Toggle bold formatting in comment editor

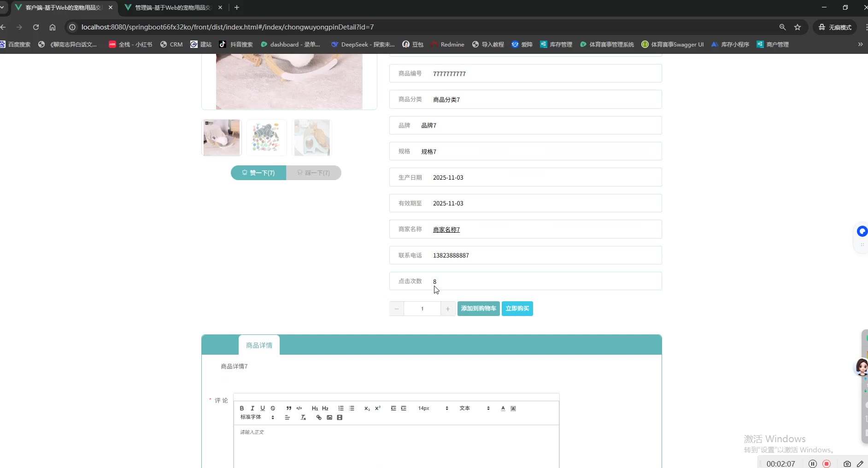tap(242, 408)
